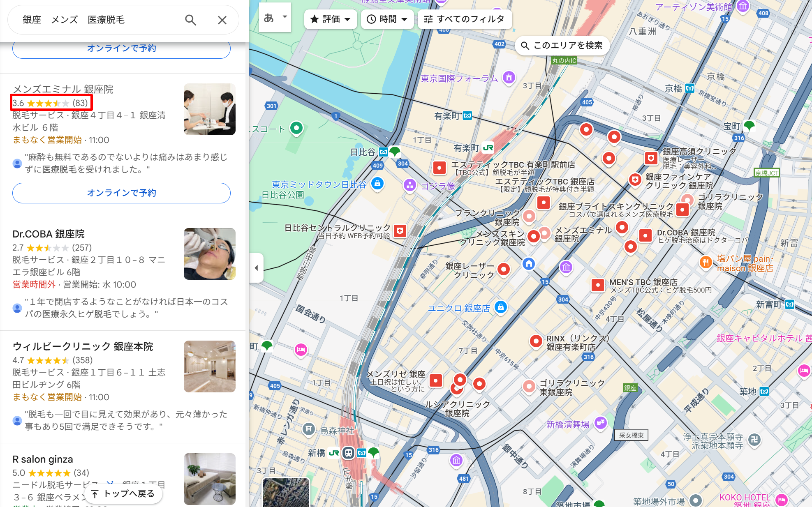Click 営業時間外 status under Dr.COBA
This screenshot has height=507, width=812.
coord(34,285)
